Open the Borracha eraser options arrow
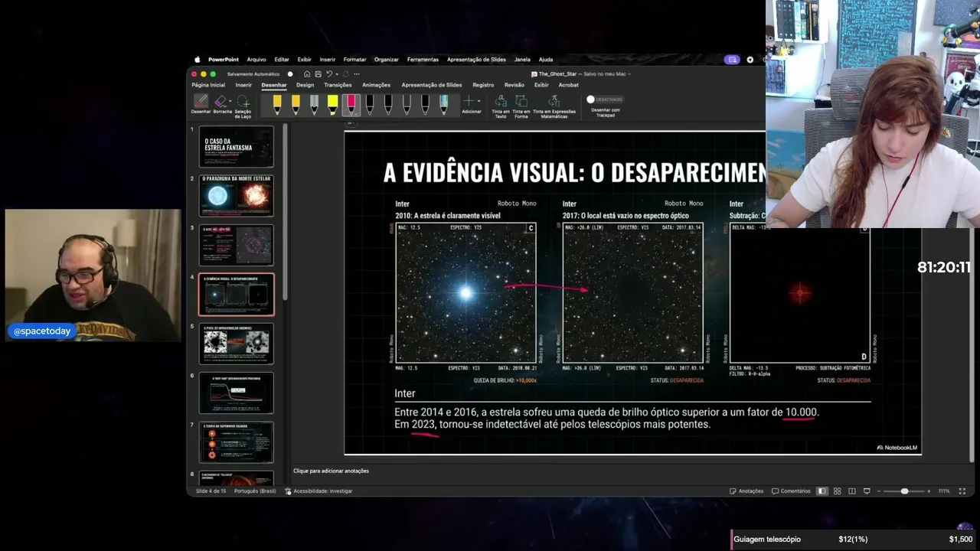The image size is (980, 551). tap(229, 101)
